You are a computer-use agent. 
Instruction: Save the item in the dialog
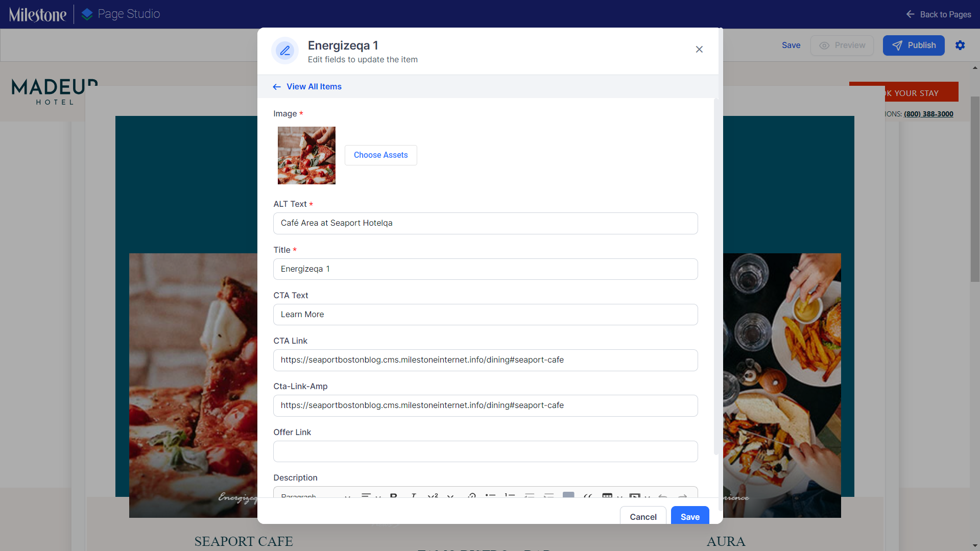pyautogui.click(x=690, y=516)
